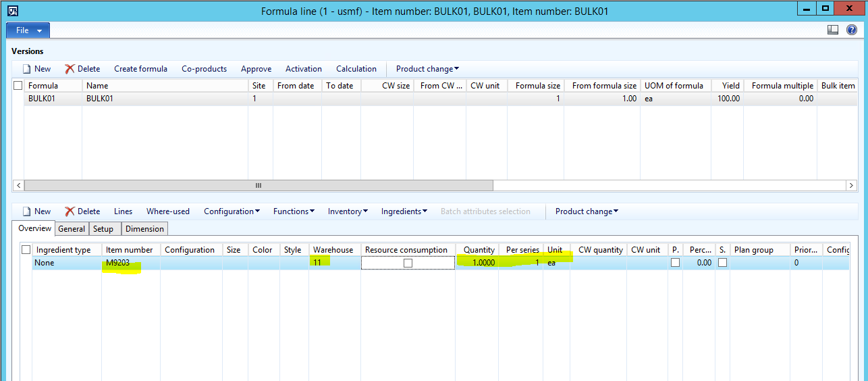Click the Delete icon in formula lines toolbar

point(70,211)
